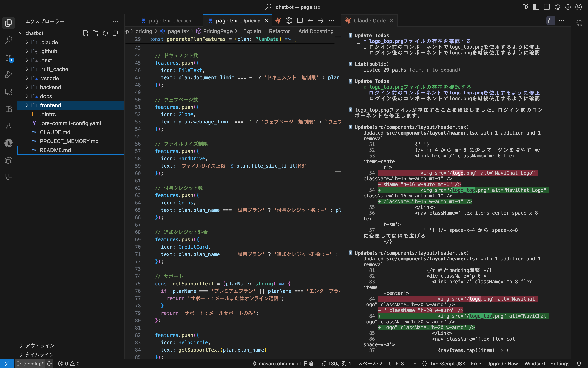The height and width of the screenshot is (368, 588).
Task: Close the page.tsx pricing tab
Action: pos(267,21)
